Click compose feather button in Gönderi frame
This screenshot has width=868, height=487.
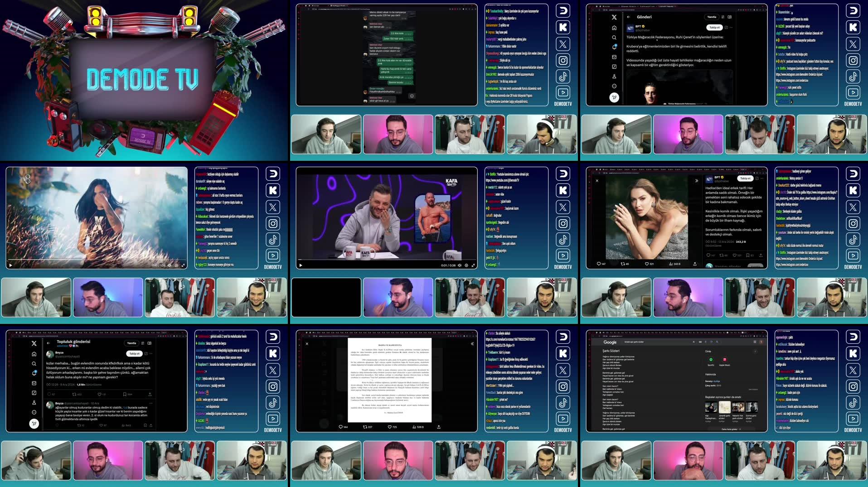[614, 97]
